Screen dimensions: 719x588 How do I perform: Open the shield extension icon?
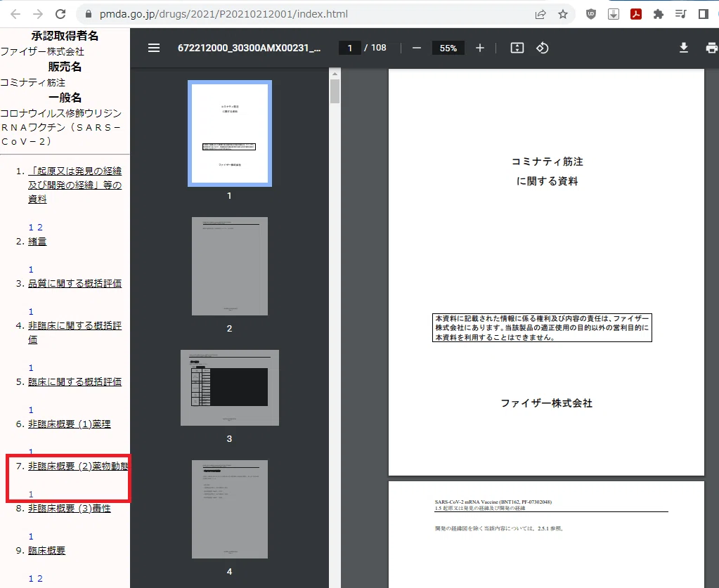[591, 14]
